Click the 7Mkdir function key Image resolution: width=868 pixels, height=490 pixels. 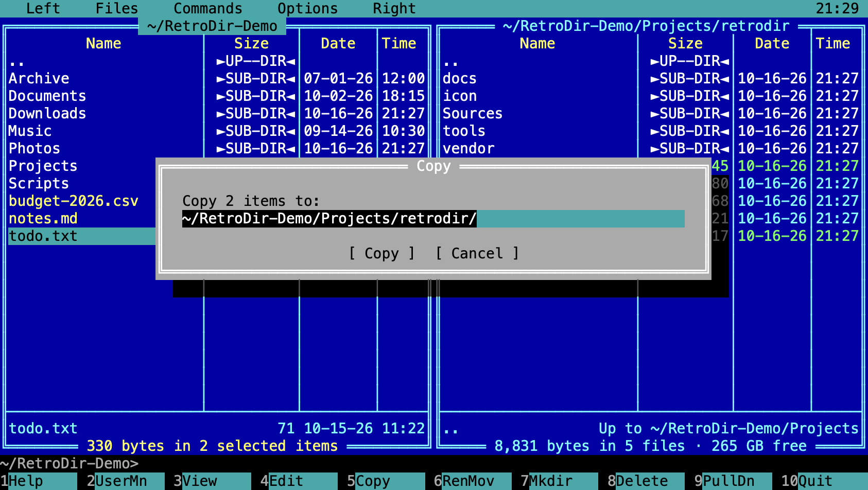coord(560,481)
